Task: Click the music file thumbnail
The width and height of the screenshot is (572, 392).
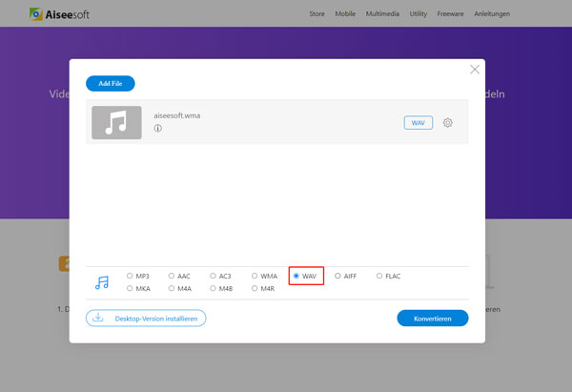Action: click(x=116, y=122)
